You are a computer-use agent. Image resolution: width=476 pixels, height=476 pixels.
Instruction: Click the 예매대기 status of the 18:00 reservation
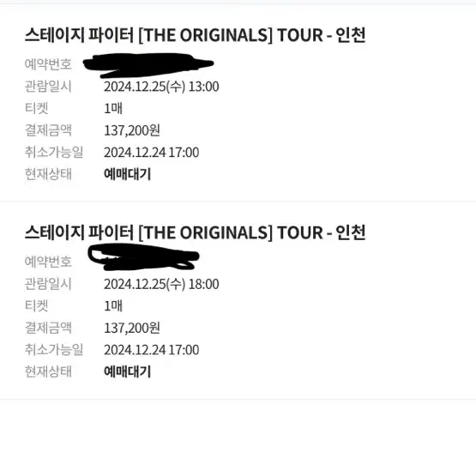pos(128,372)
